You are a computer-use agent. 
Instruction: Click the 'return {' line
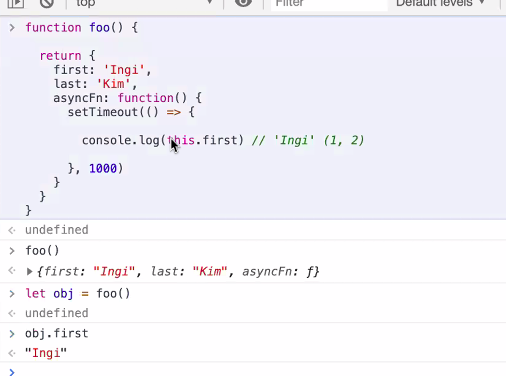(68, 56)
